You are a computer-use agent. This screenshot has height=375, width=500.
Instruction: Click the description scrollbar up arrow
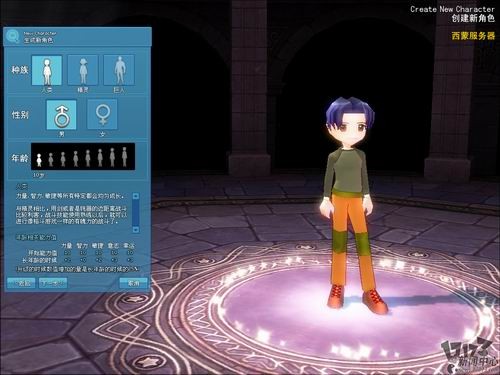(x=136, y=196)
